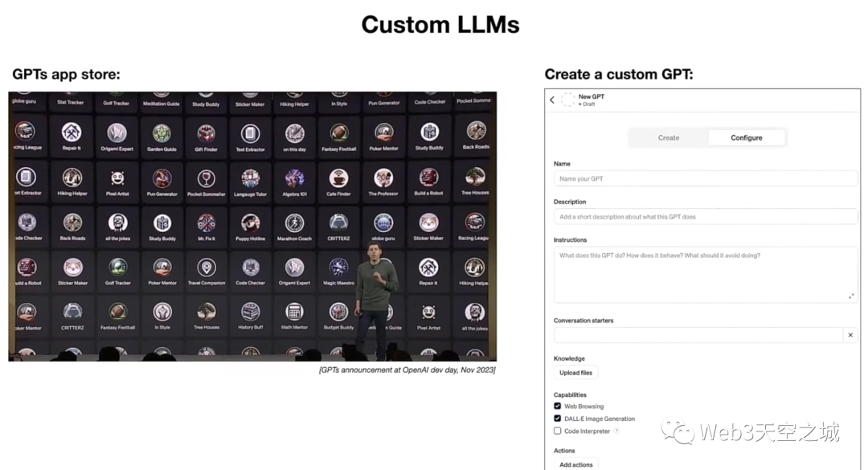Click the 'on this day' GPT icon
The height and width of the screenshot is (470, 868).
(294, 133)
